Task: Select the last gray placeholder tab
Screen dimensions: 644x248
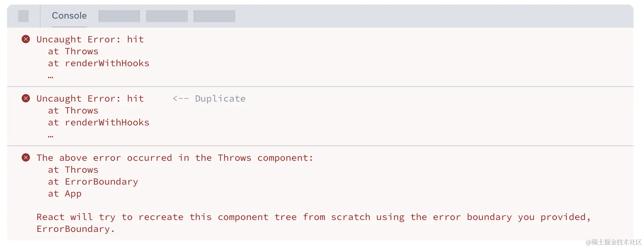Action: (214, 16)
